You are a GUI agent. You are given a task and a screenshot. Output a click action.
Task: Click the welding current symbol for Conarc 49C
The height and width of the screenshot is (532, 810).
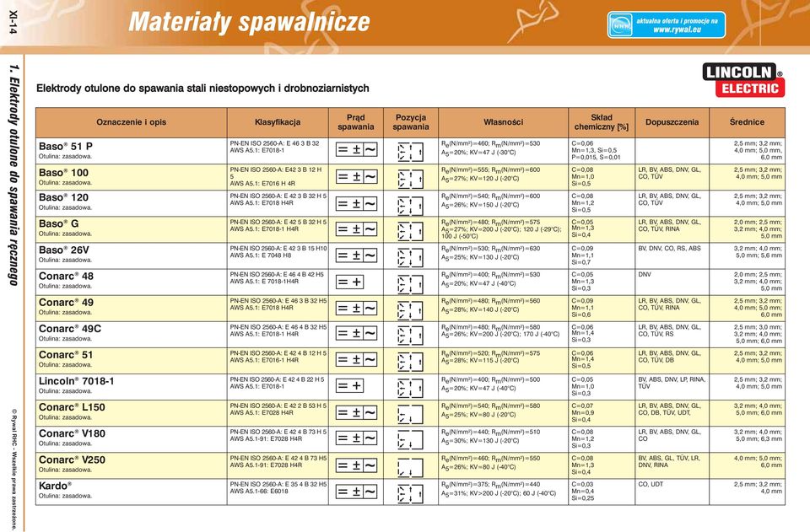tap(356, 333)
